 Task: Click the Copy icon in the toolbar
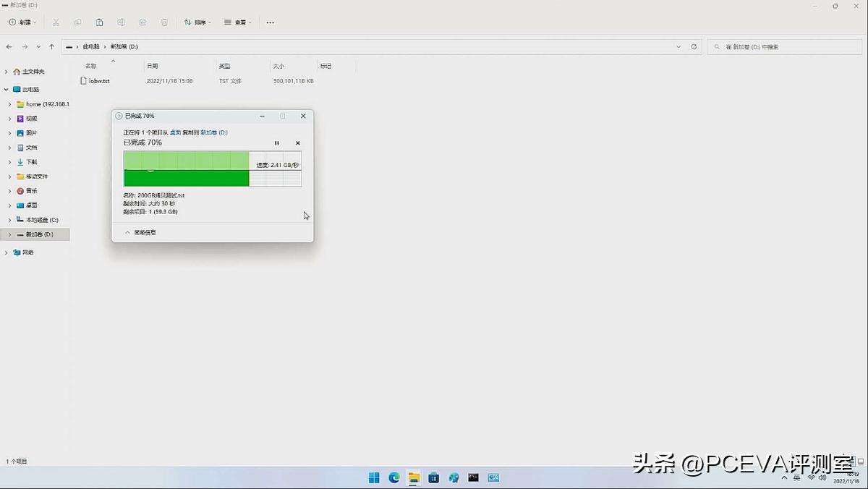point(77,22)
